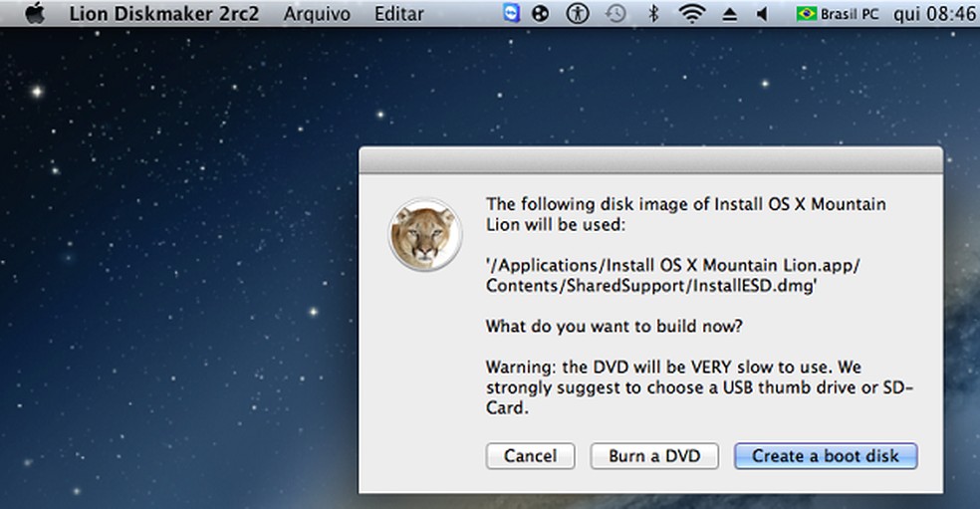Click the round black-and-white ball status icon
980x509 pixels.
tap(540, 14)
